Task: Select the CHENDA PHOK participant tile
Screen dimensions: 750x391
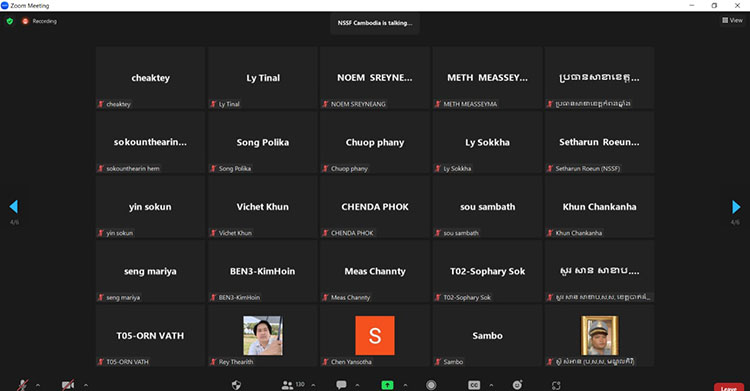Action: pyautogui.click(x=375, y=207)
